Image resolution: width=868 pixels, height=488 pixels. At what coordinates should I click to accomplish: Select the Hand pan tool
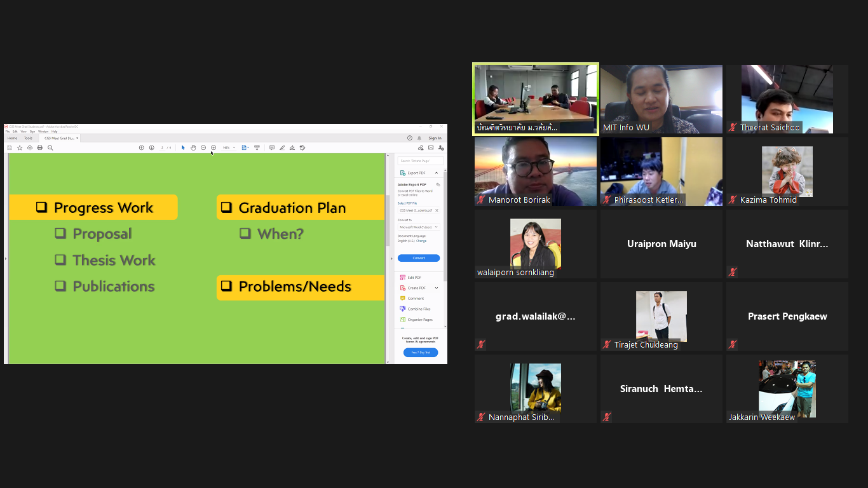(193, 147)
